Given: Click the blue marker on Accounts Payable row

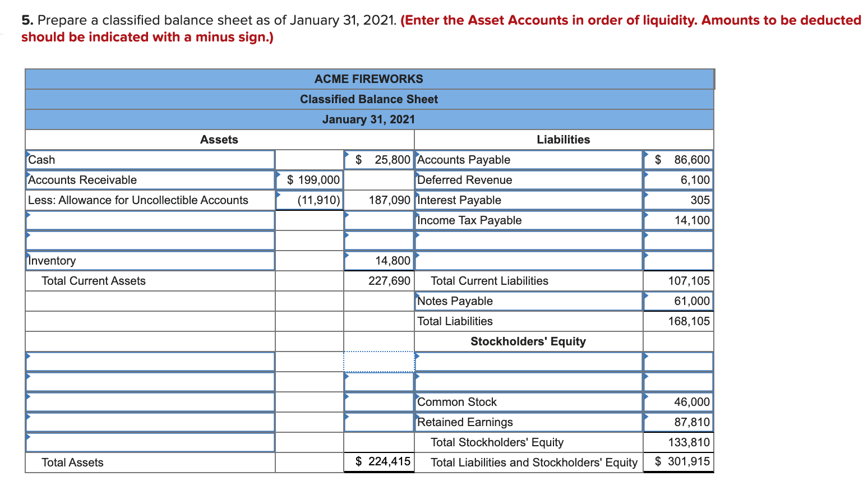Looking at the screenshot, I should click(417, 155).
